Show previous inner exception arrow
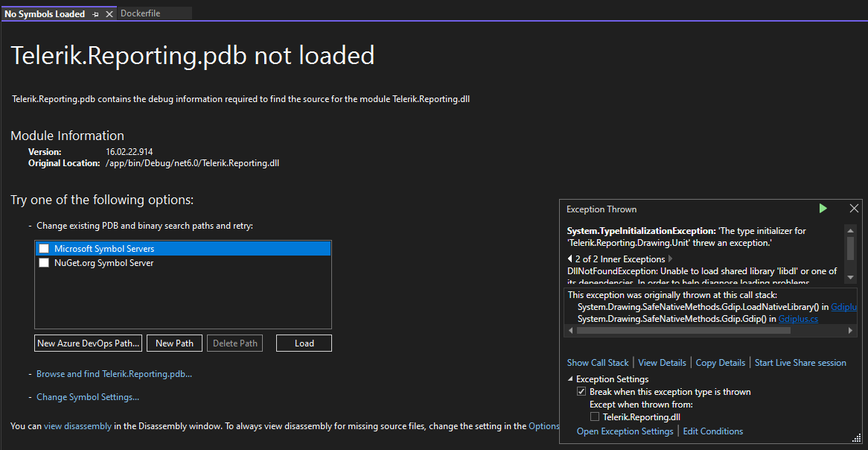The width and height of the screenshot is (868, 450). coord(570,259)
